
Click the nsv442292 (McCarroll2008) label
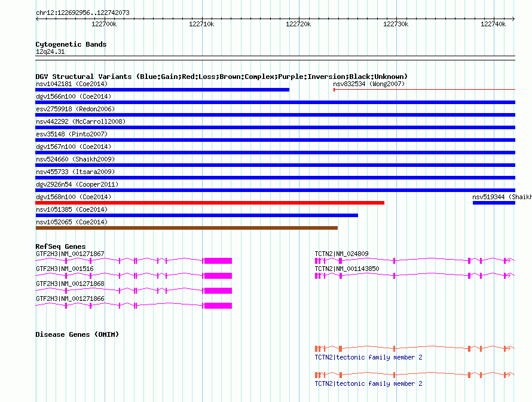pos(81,121)
